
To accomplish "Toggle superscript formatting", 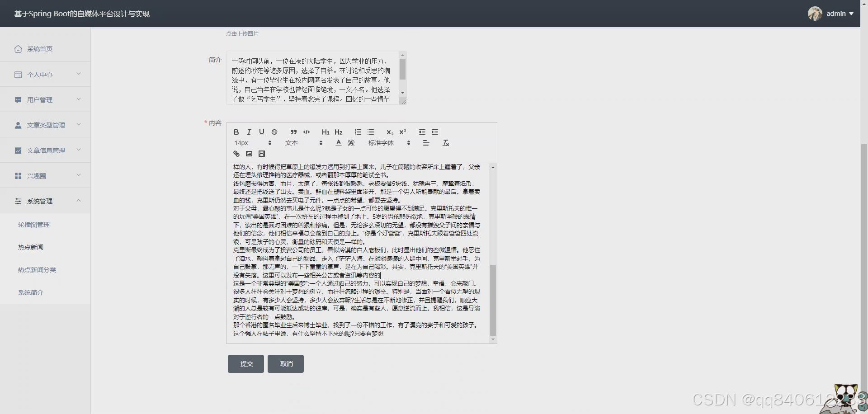I will tap(402, 132).
